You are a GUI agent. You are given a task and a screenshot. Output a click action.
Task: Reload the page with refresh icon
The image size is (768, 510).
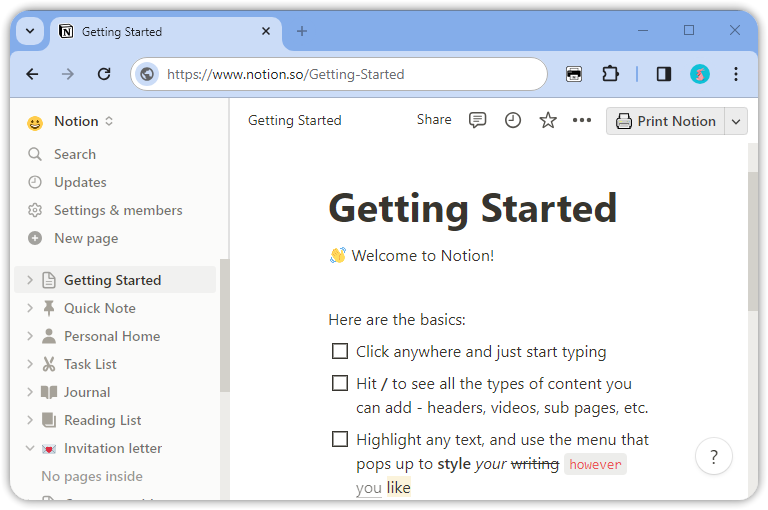click(x=104, y=74)
